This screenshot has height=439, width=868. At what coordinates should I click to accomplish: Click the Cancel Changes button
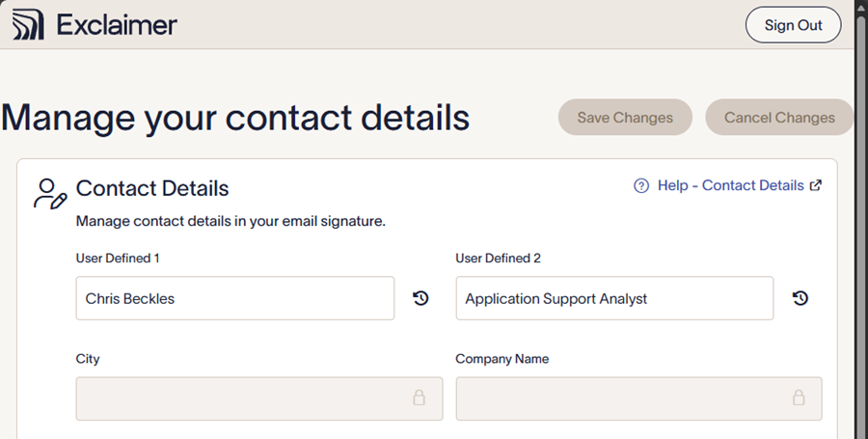pyautogui.click(x=779, y=118)
